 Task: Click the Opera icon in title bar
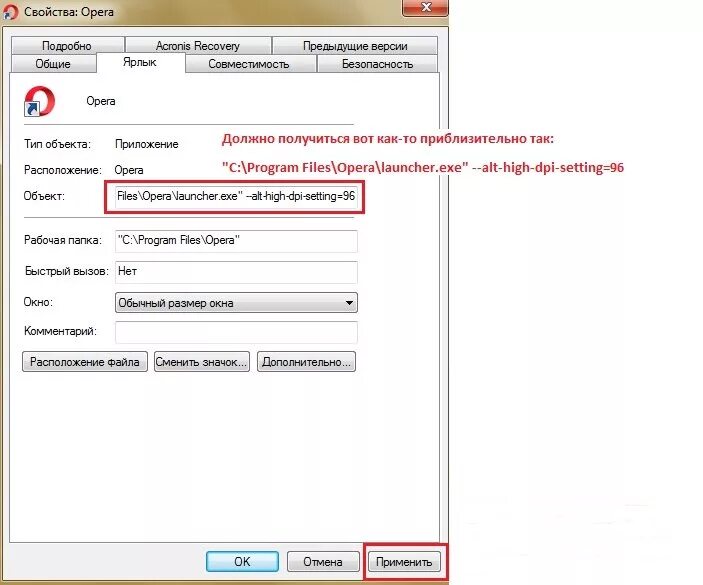(10, 11)
